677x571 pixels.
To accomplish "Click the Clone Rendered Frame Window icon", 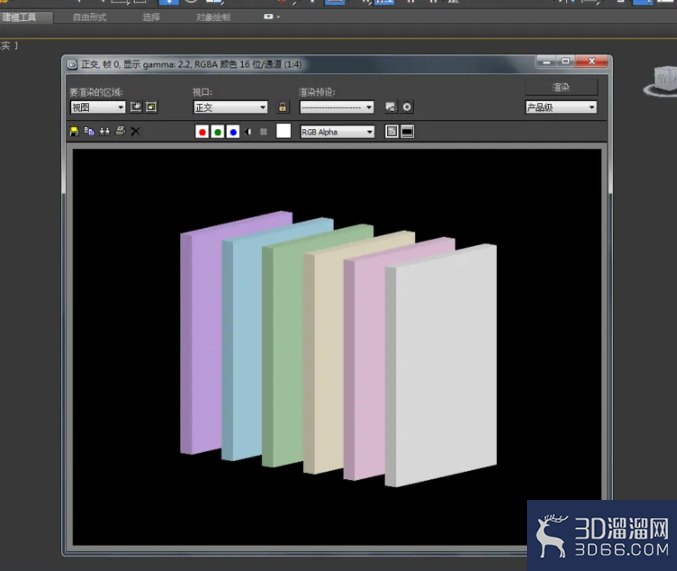I will 104,131.
